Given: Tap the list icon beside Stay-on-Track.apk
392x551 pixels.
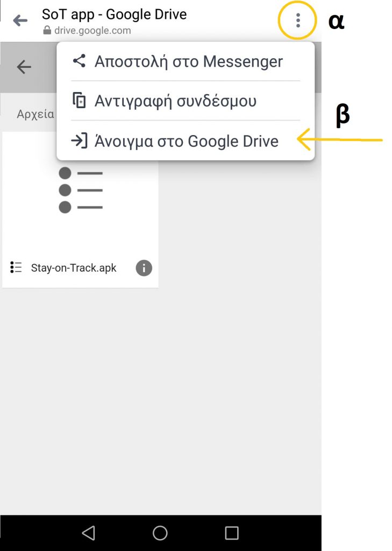Looking at the screenshot, I should coord(16,267).
